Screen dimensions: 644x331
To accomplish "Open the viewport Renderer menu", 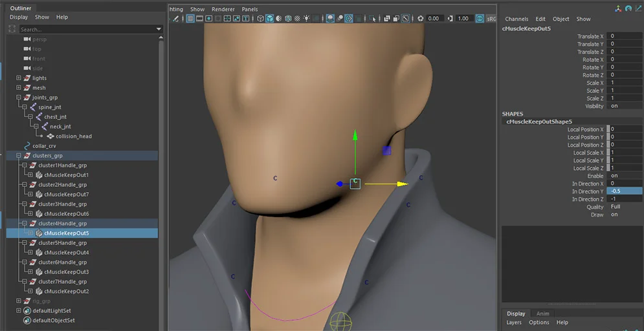I will (223, 9).
